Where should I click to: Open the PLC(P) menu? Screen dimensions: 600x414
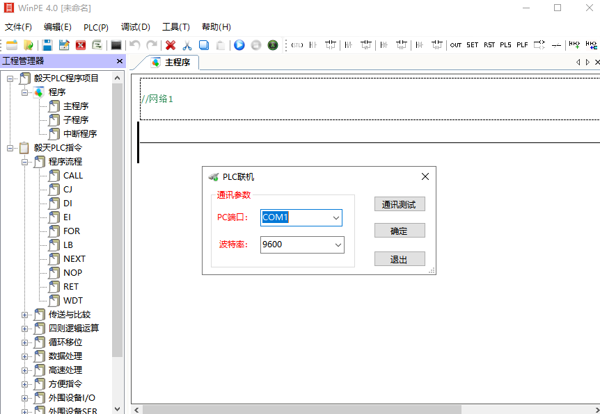pyautogui.click(x=97, y=27)
